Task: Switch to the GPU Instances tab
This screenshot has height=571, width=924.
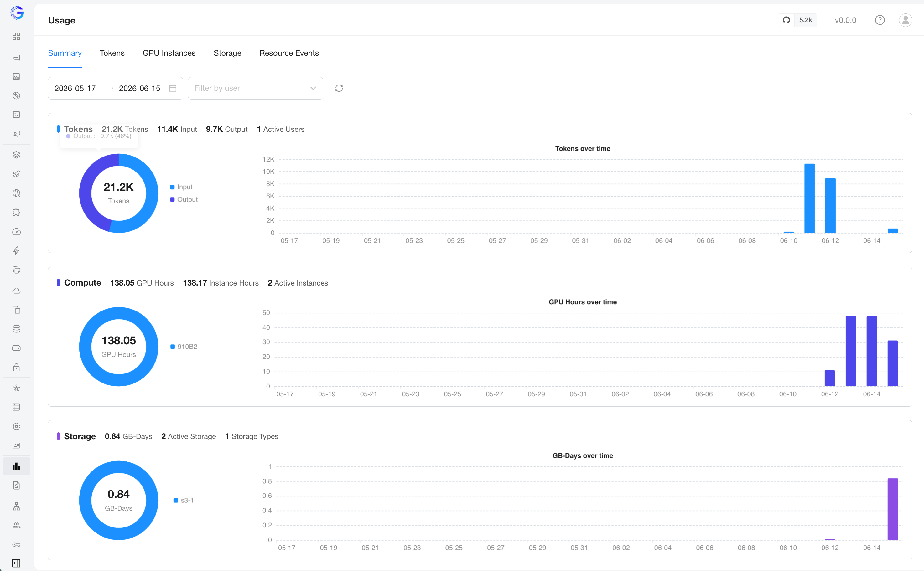Action: tap(169, 53)
